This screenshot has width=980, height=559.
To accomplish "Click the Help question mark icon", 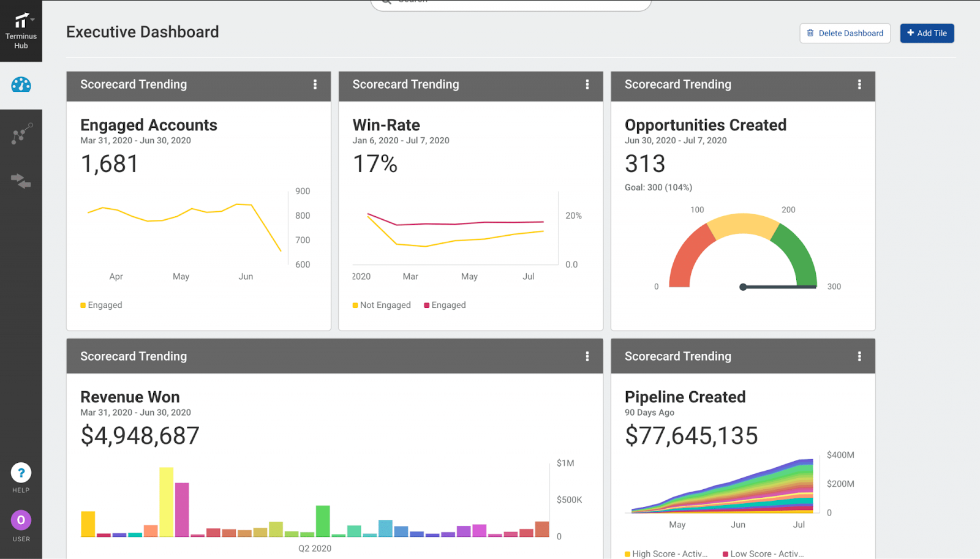I will pos(21,472).
